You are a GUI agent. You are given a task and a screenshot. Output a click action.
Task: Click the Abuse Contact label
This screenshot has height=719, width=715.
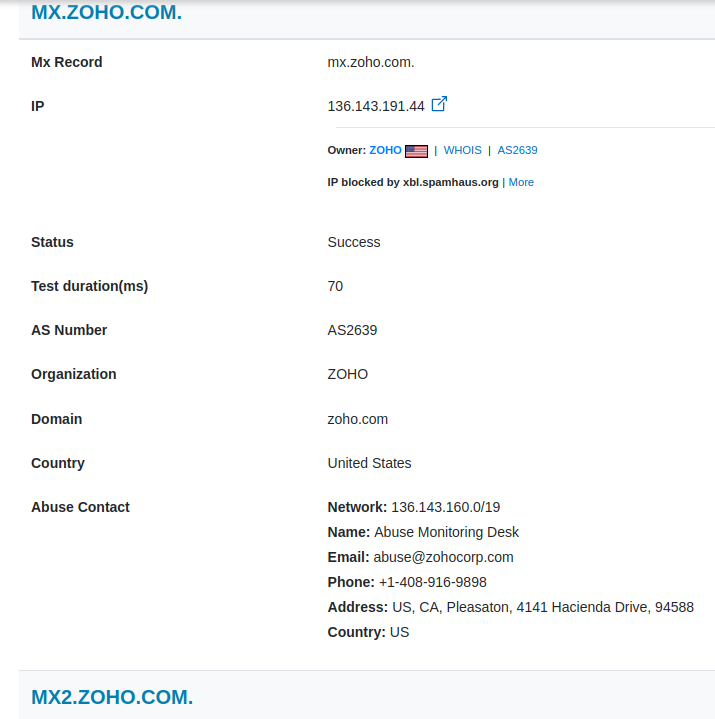click(x=80, y=507)
